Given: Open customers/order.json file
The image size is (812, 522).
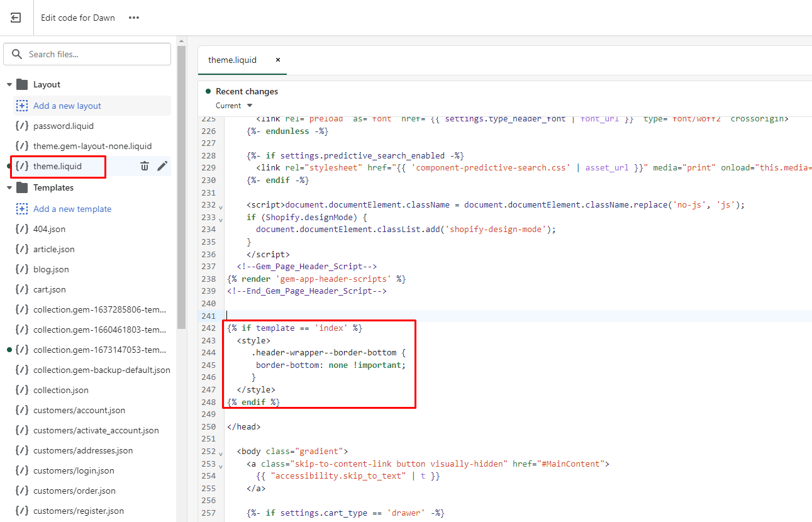Looking at the screenshot, I should point(75,491).
